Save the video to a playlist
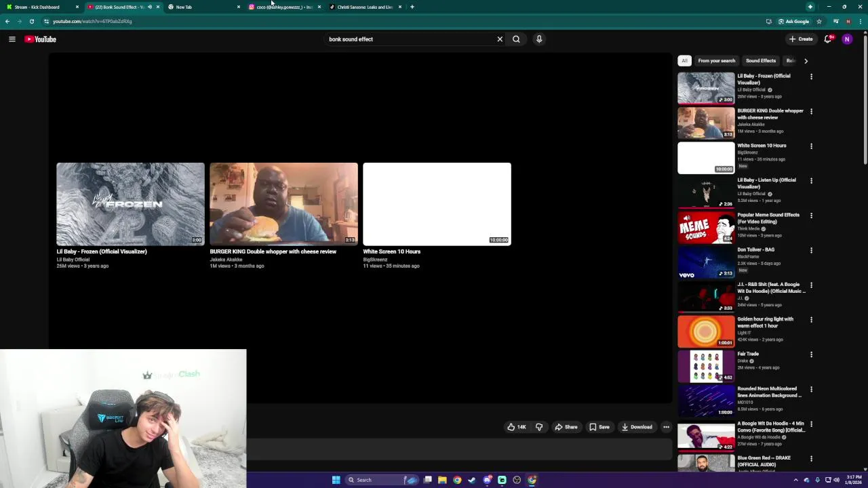Viewport: 868px width, 488px height. click(x=599, y=427)
